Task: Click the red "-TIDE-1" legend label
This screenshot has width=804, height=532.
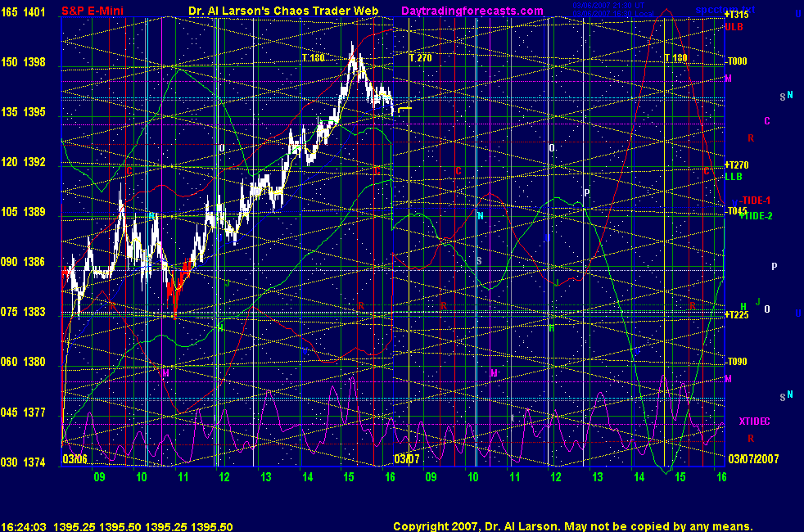Action: [756, 201]
